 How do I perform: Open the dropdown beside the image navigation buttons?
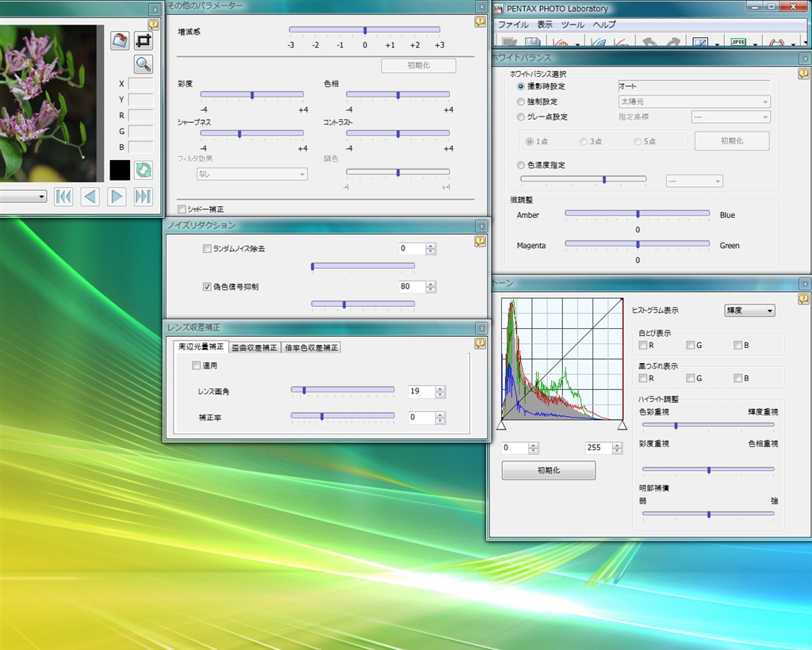(x=23, y=197)
